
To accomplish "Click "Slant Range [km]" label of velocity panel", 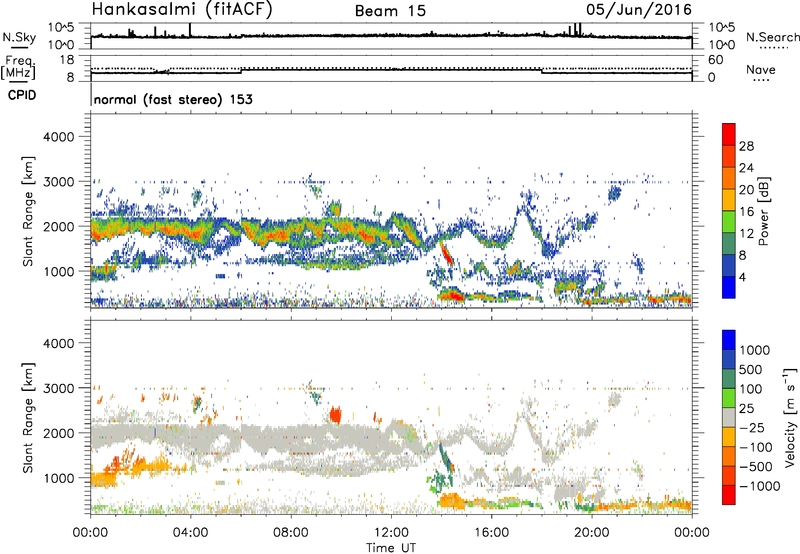I will 28,418.
